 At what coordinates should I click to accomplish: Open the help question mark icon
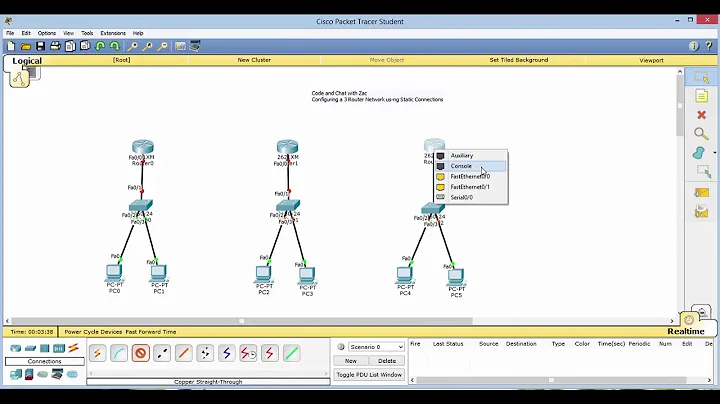pyautogui.click(x=709, y=46)
